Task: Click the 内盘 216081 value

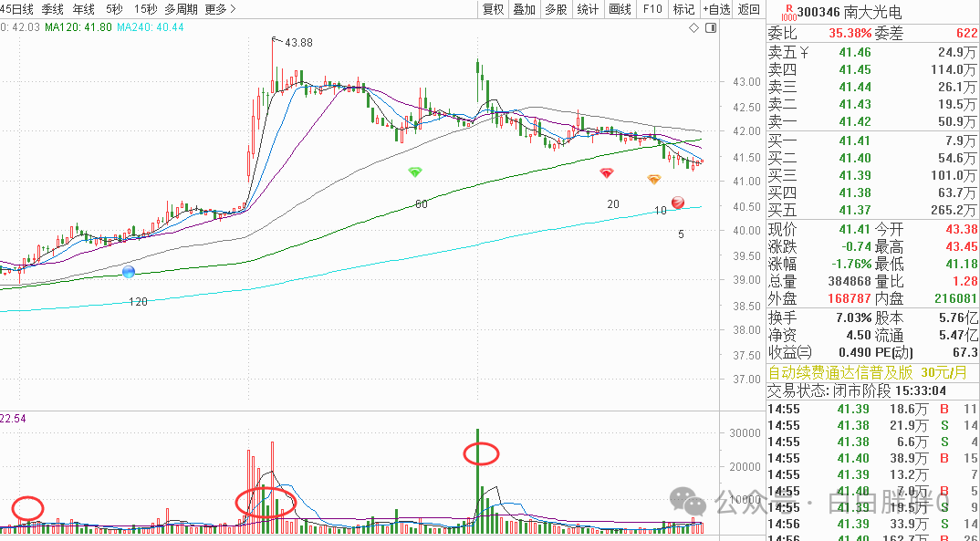Action: click(956, 299)
